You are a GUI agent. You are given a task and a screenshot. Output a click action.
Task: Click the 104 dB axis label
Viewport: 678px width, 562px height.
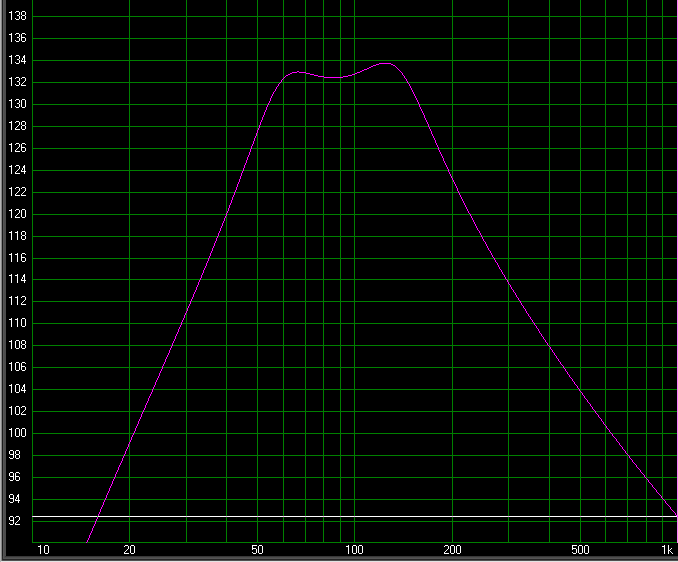(17, 390)
